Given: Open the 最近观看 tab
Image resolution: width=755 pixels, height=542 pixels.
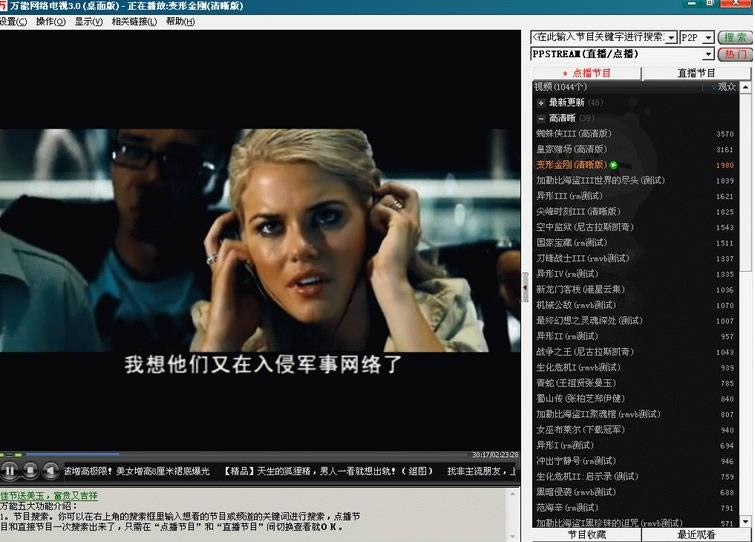Looking at the screenshot, I should [x=696, y=534].
